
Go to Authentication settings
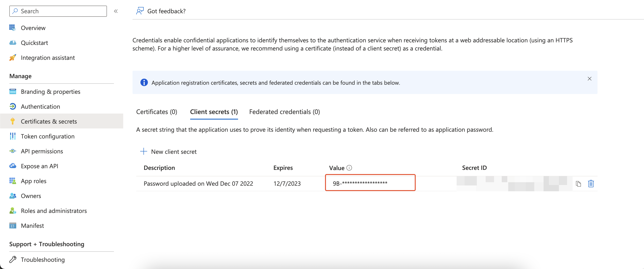tap(40, 106)
